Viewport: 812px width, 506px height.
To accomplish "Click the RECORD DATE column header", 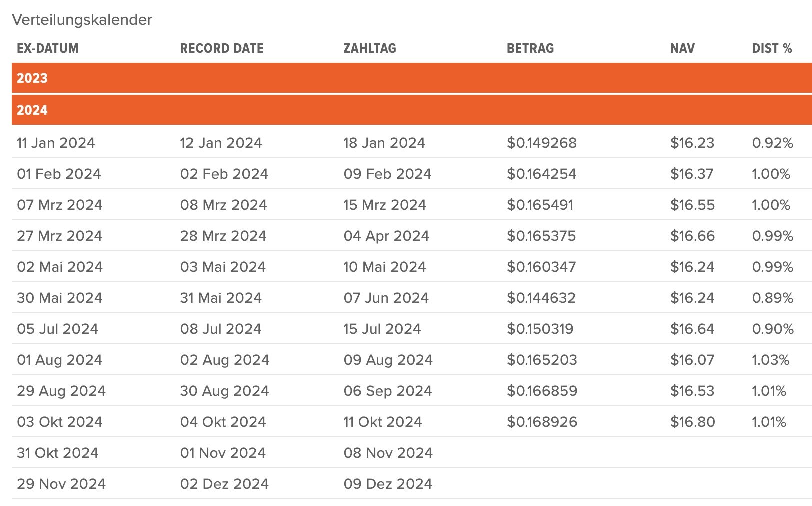I will tap(222, 48).
